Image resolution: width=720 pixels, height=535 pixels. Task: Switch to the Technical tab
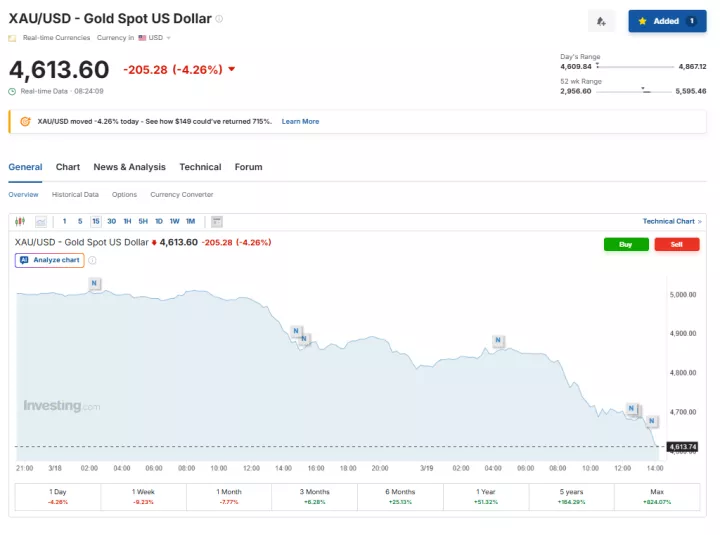tap(200, 167)
